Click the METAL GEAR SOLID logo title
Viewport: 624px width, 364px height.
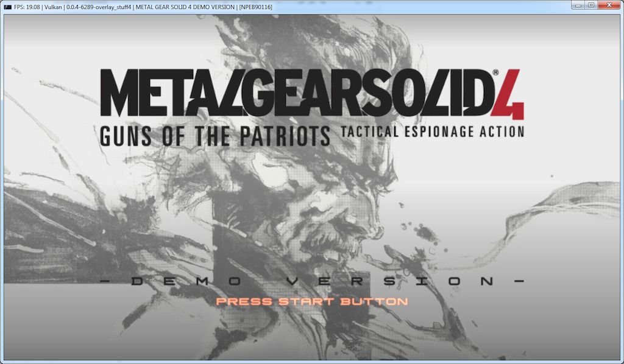pyautogui.click(x=297, y=93)
